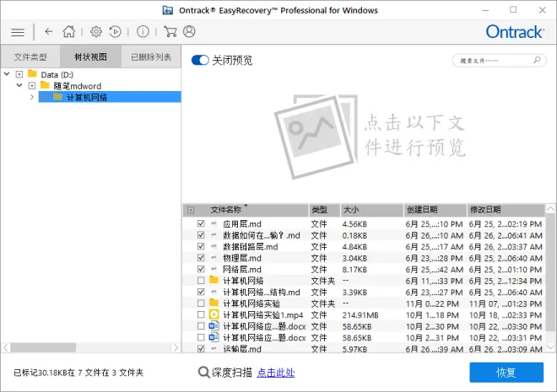Image resolution: width=557 pixels, height=392 pixels.
Task: Open settings gear icon
Action: coord(96,32)
